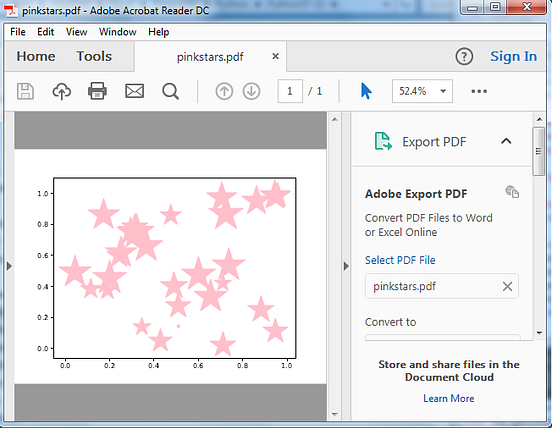Switch to the Tools tab
The height and width of the screenshot is (428, 552).
tap(94, 56)
